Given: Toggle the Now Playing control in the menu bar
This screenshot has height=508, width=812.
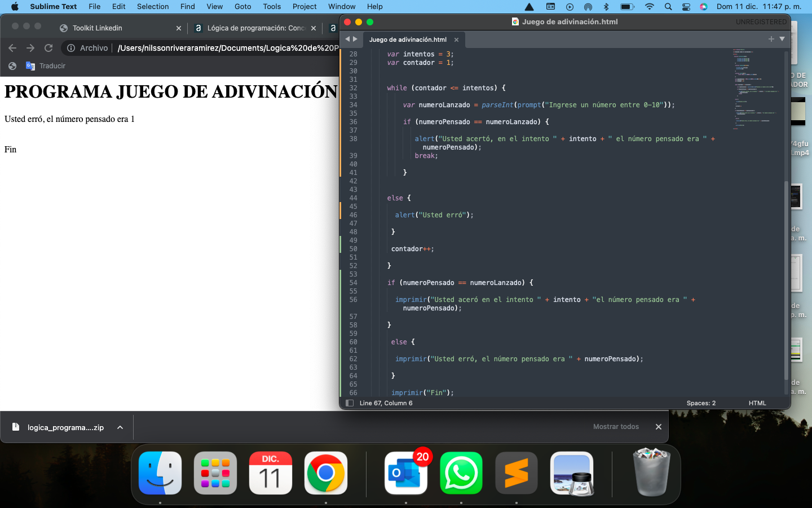Looking at the screenshot, I should coord(570,6).
